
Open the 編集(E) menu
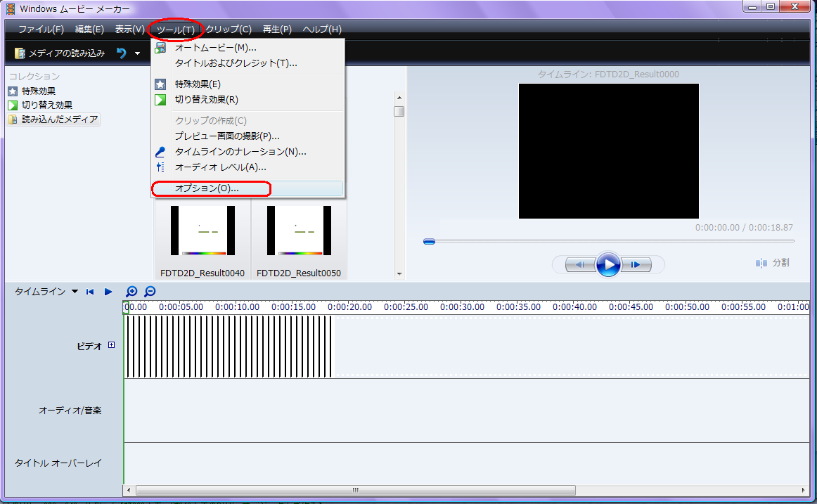tap(89, 30)
